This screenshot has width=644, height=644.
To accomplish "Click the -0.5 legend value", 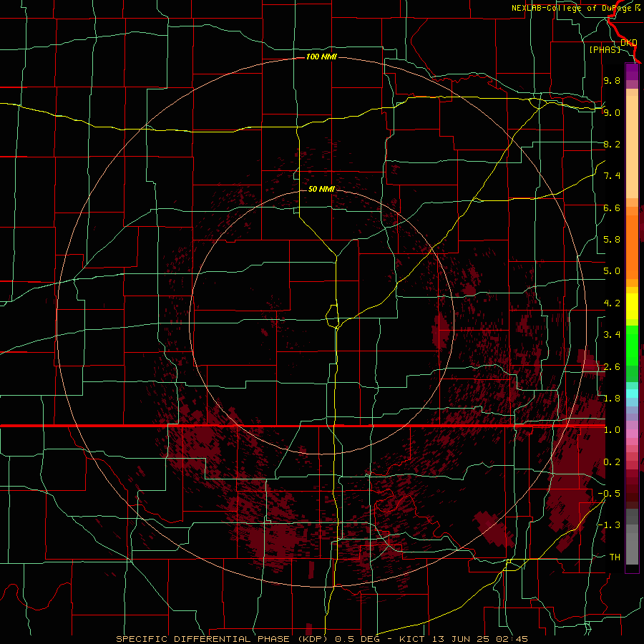I will 609,494.
